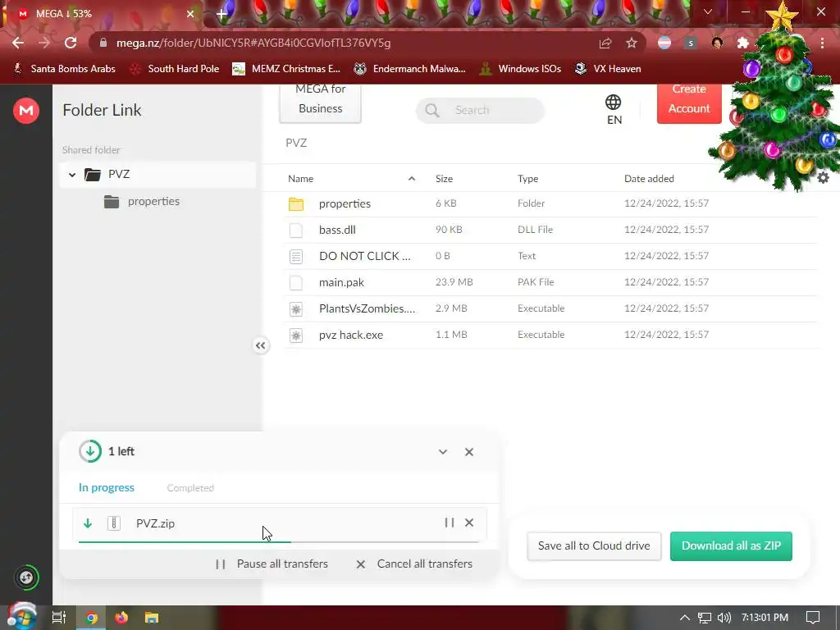Click the PVZ breadcrumb path
Viewport: 840px width, 630px height.
coord(296,143)
